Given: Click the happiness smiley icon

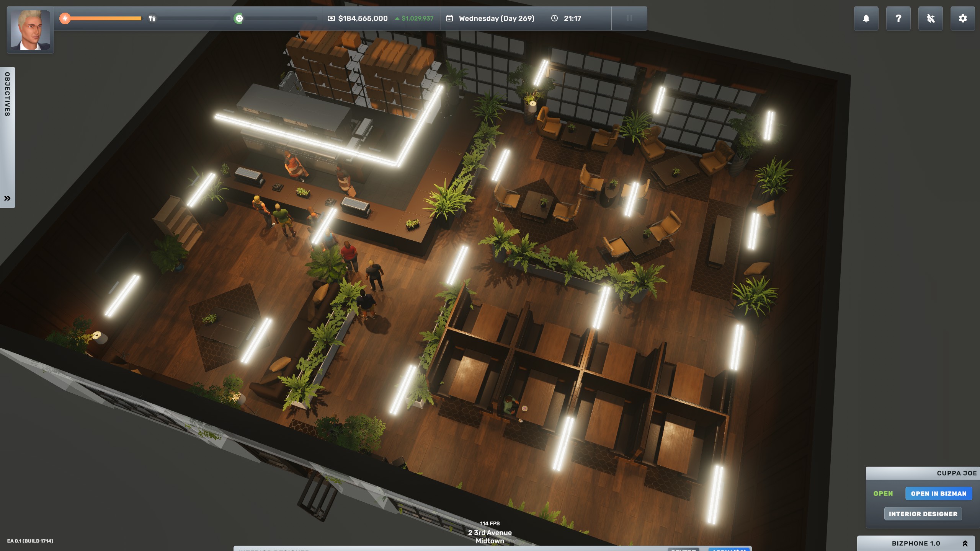Looking at the screenshot, I should pos(238,18).
